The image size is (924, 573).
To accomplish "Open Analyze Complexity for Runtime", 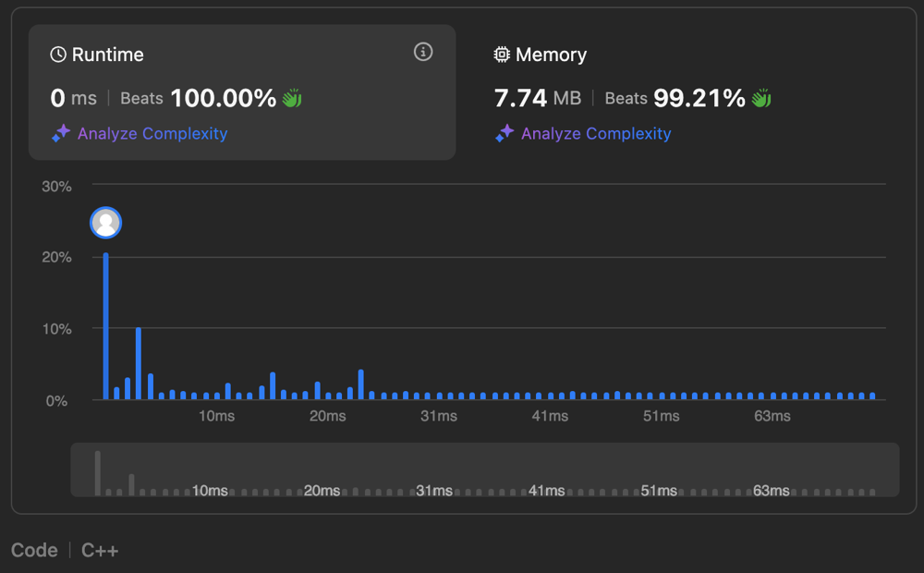I will [152, 134].
